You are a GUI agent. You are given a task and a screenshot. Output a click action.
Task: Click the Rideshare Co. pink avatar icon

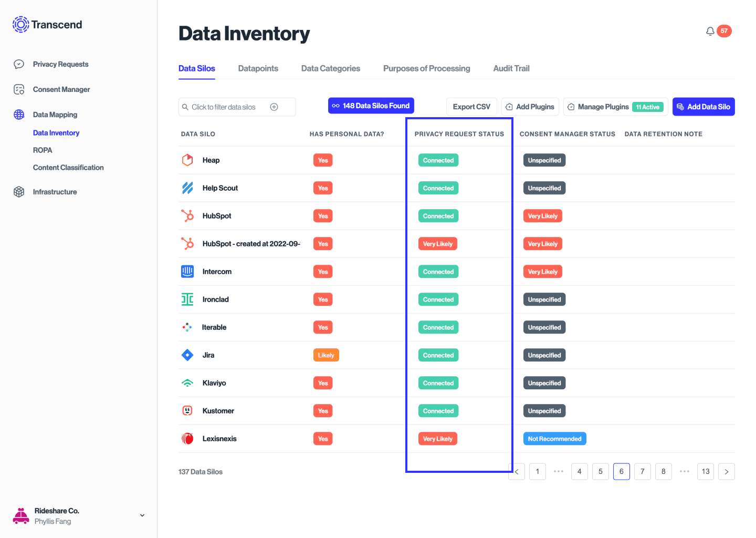coord(21,515)
